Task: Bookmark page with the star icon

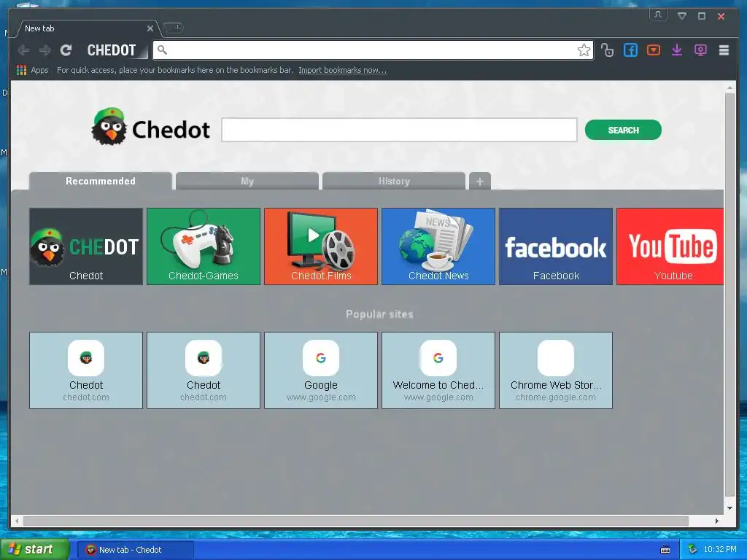Action: (x=584, y=50)
